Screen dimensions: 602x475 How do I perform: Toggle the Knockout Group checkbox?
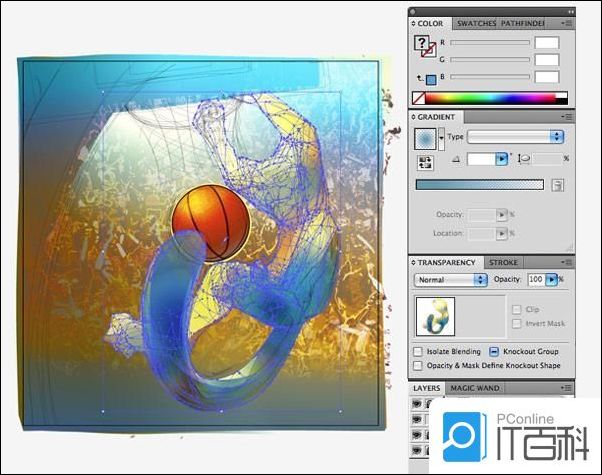tap(494, 351)
